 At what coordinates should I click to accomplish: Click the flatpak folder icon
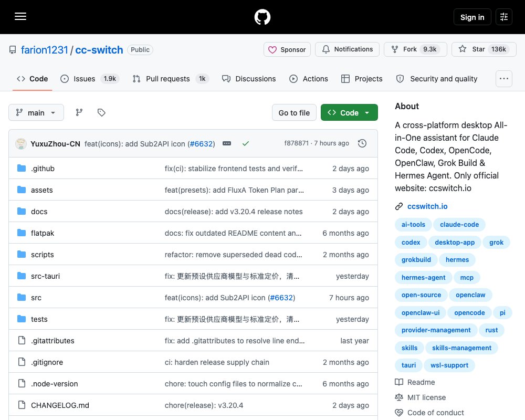pos(22,233)
